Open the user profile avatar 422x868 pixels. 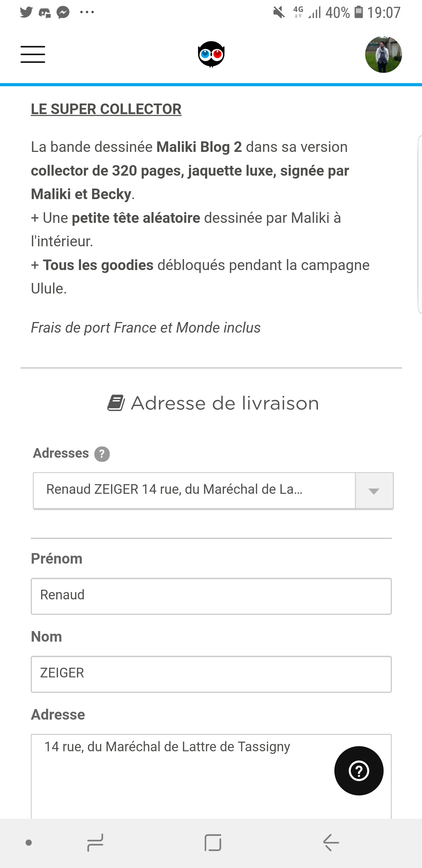383,55
